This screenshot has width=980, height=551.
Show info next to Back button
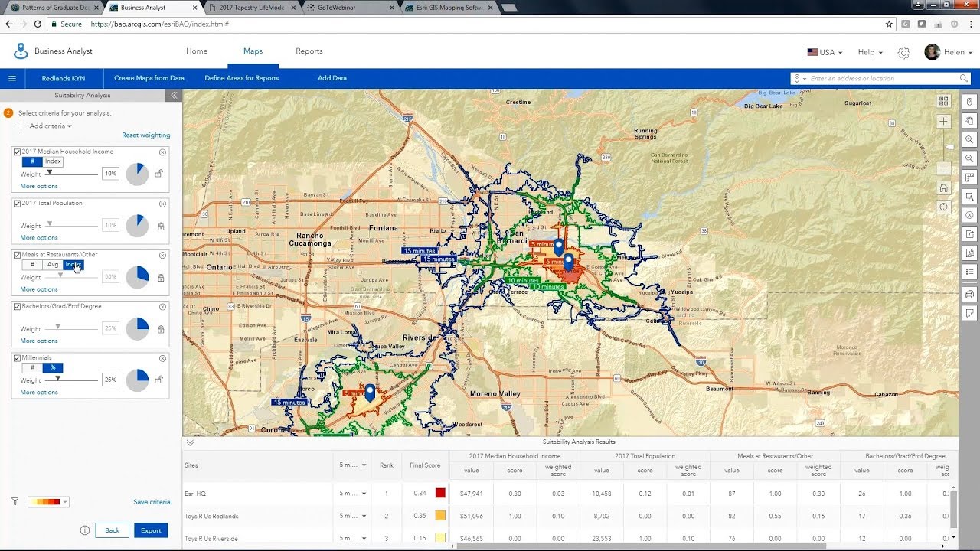coord(85,530)
